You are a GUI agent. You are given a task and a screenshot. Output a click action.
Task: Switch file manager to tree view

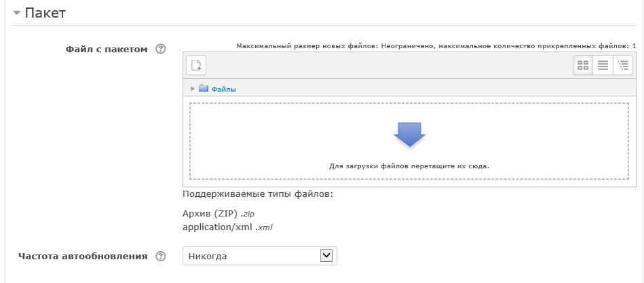pos(623,65)
